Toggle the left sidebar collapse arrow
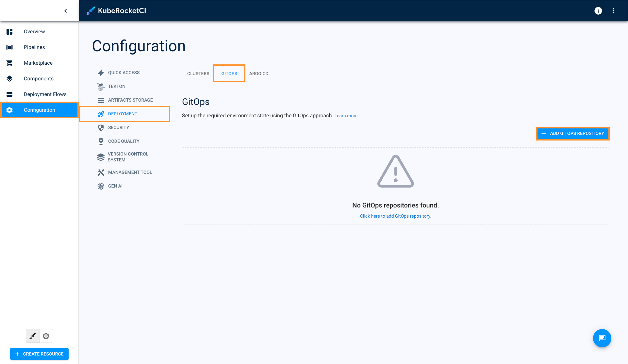Image resolution: width=628 pixels, height=364 pixels. coord(65,10)
